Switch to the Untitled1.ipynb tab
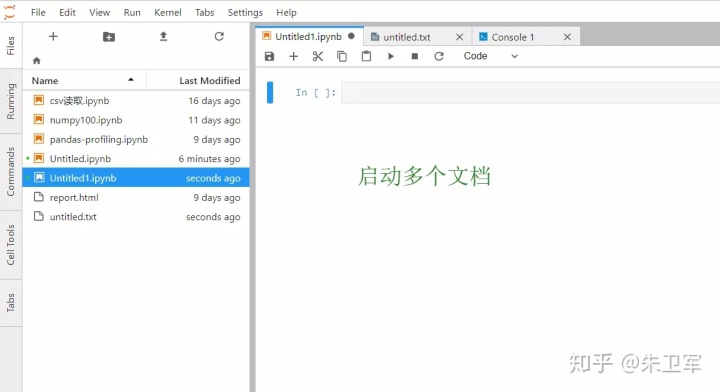This screenshot has width=720, height=392. coord(309,36)
